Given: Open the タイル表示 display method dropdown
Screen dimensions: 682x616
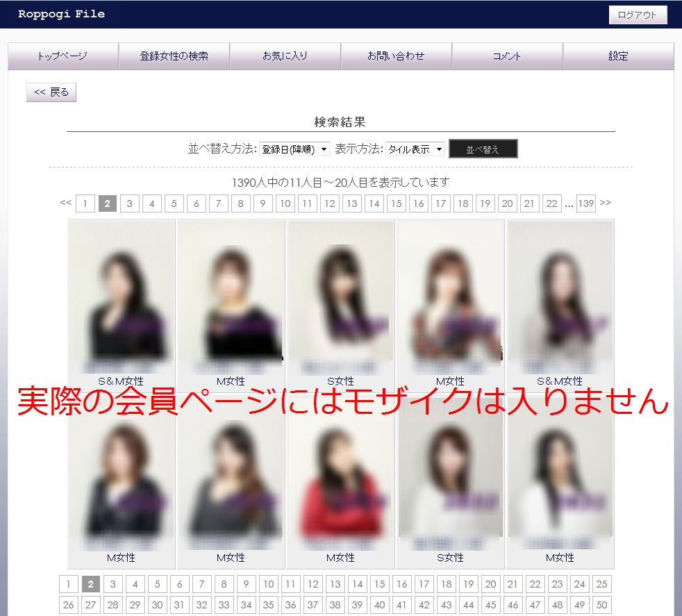Looking at the screenshot, I should [x=415, y=149].
